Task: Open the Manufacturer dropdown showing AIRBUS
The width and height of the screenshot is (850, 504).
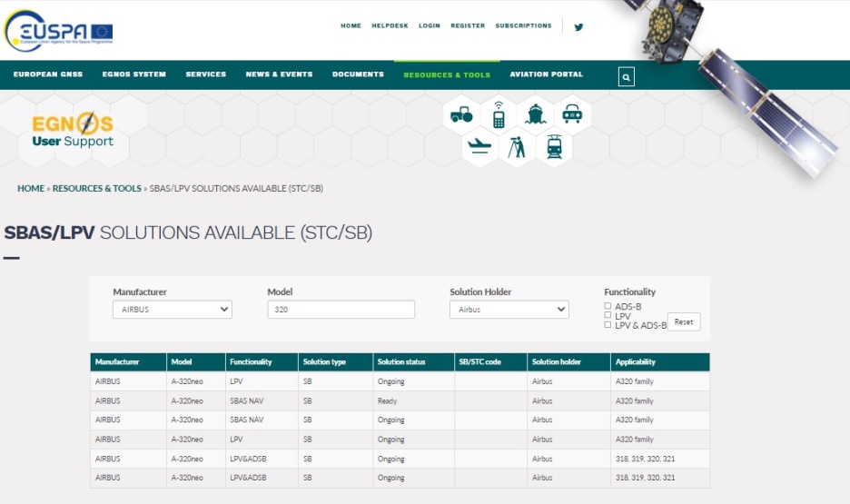Action: [x=173, y=310]
